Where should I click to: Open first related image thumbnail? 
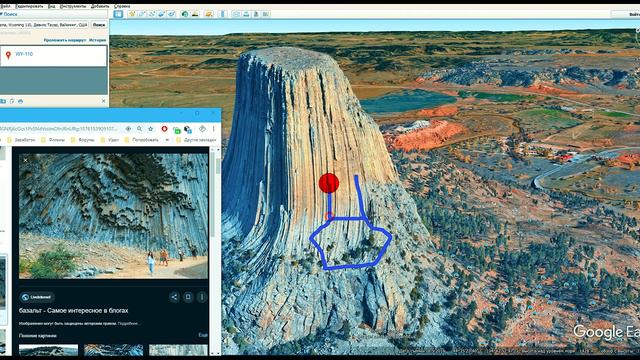pyautogui.click(x=48, y=350)
